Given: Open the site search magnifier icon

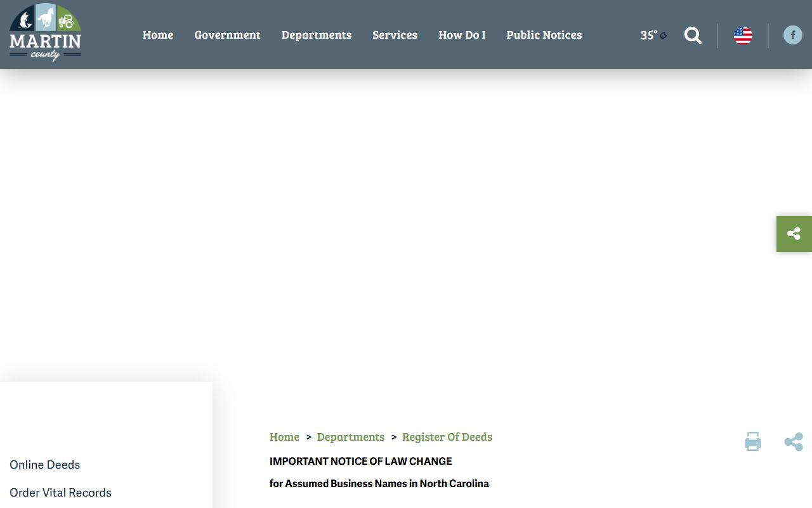Looking at the screenshot, I should (x=693, y=36).
